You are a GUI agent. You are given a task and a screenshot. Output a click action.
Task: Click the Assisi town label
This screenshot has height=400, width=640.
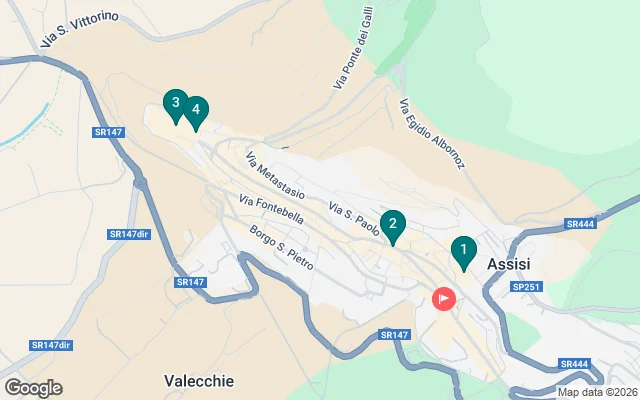click(x=509, y=264)
